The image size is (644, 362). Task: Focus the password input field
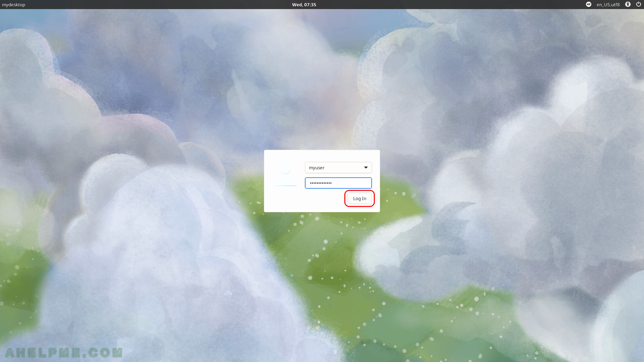(x=338, y=183)
